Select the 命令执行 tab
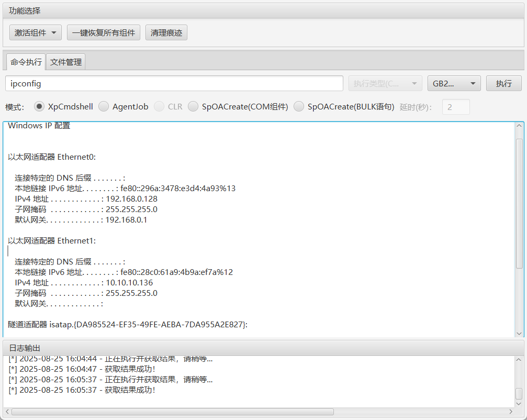The image size is (527, 420). pos(26,62)
